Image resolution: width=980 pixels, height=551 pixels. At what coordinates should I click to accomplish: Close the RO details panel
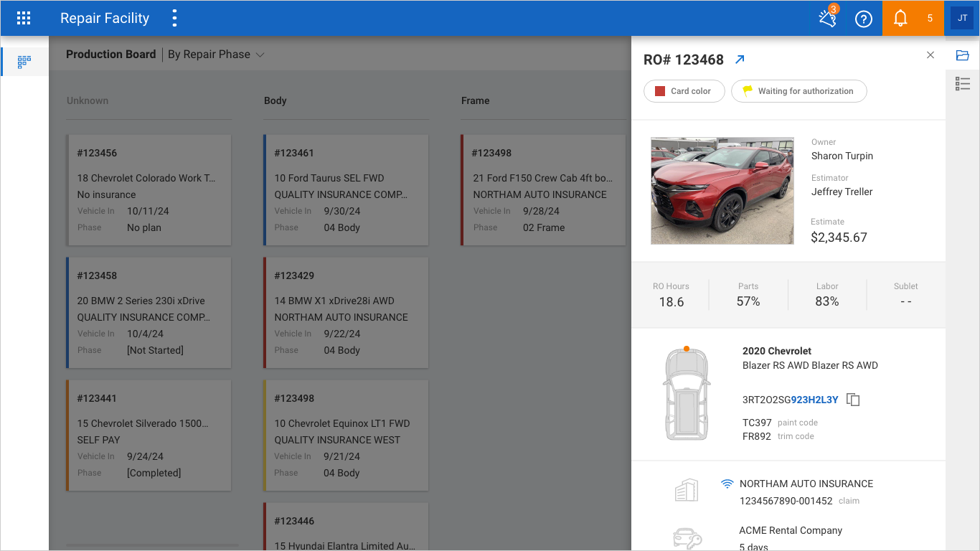(x=930, y=55)
